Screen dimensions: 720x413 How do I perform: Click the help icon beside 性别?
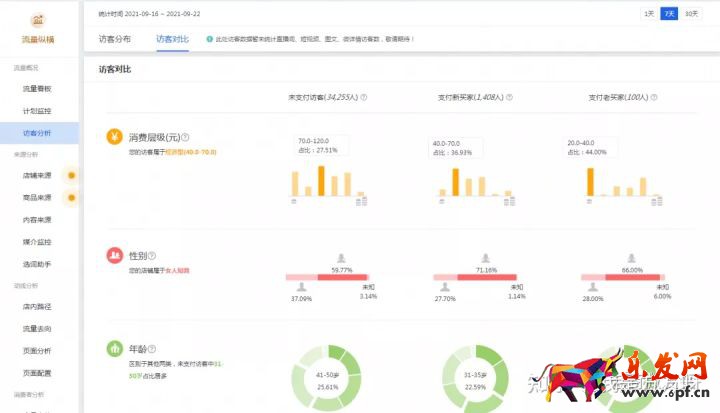(x=152, y=256)
